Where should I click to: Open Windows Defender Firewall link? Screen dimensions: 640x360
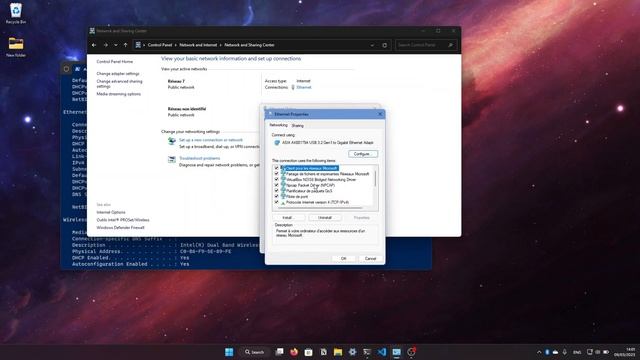pos(120,228)
